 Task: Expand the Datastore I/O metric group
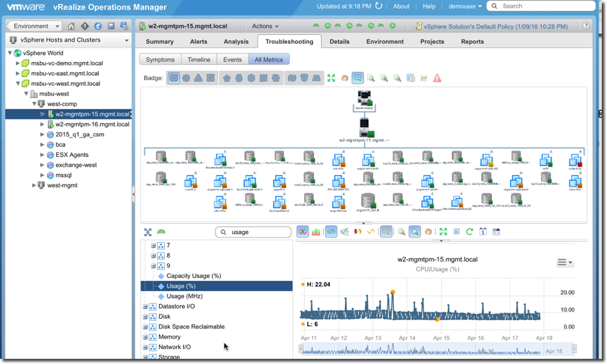[x=145, y=307]
